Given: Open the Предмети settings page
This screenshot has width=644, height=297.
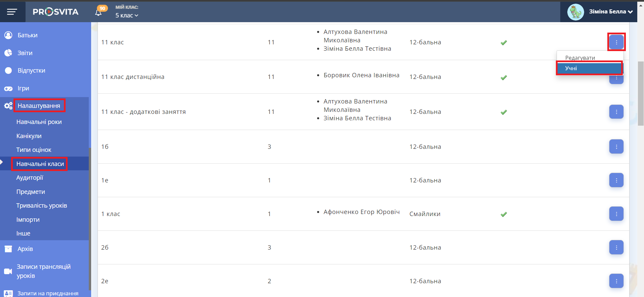Looking at the screenshot, I should click(x=31, y=192).
